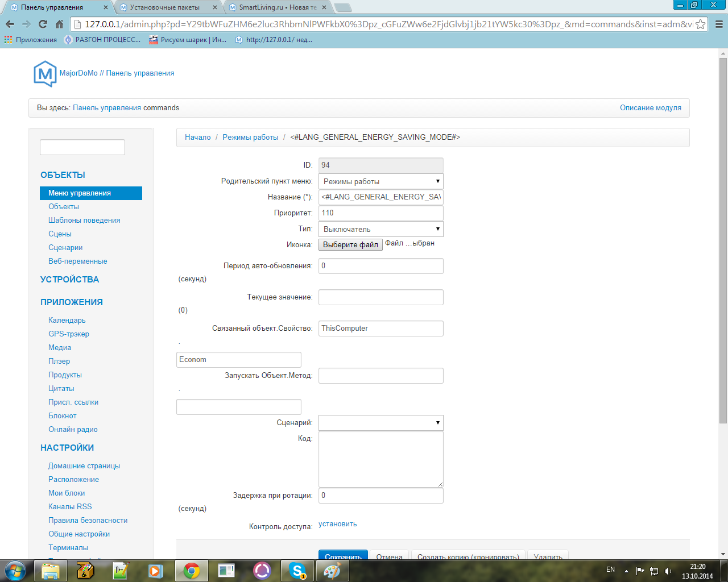The height and width of the screenshot is (582, 728).
Task: Click the ThisComputer linked object field
Action: [x=380, y=329]
